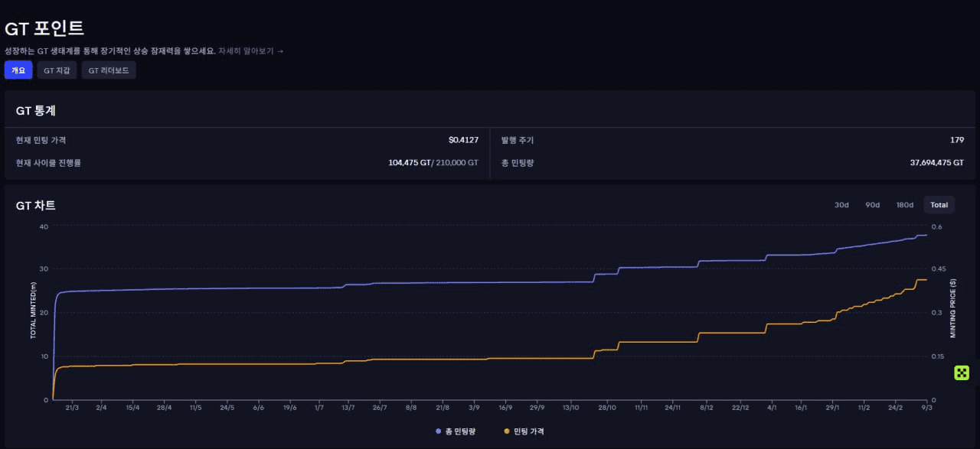Click the current minting price $0.4127
Image resolution: width=980 pixels, height=449 pixels.
click(463, 140)
